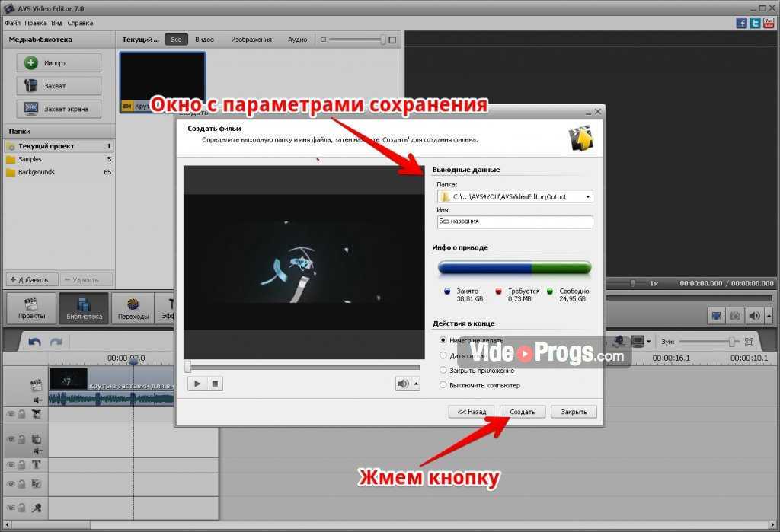This screenshot has height=532, width=780.
Task: Select the Выключить компьютер radio option
Action: [443, 385]
